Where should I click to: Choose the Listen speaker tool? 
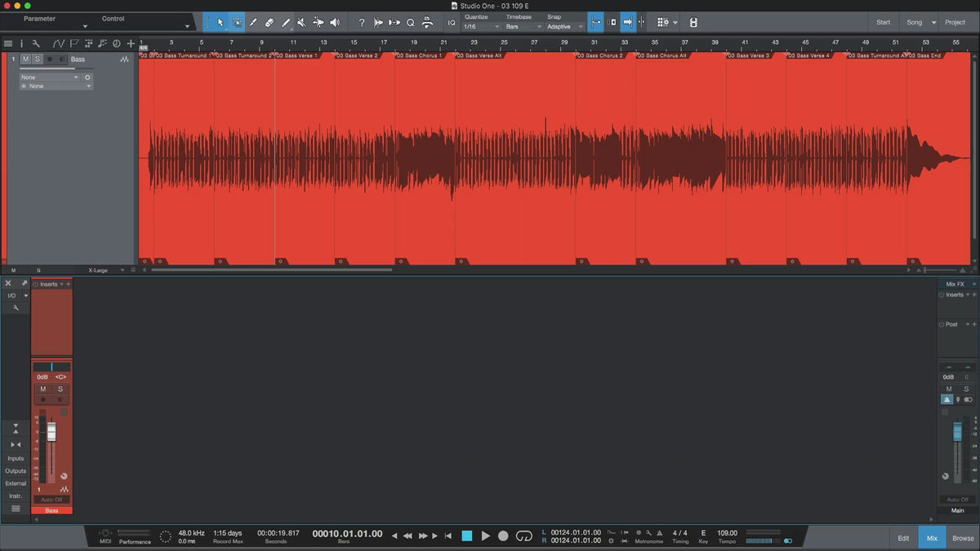click(334, 23)
